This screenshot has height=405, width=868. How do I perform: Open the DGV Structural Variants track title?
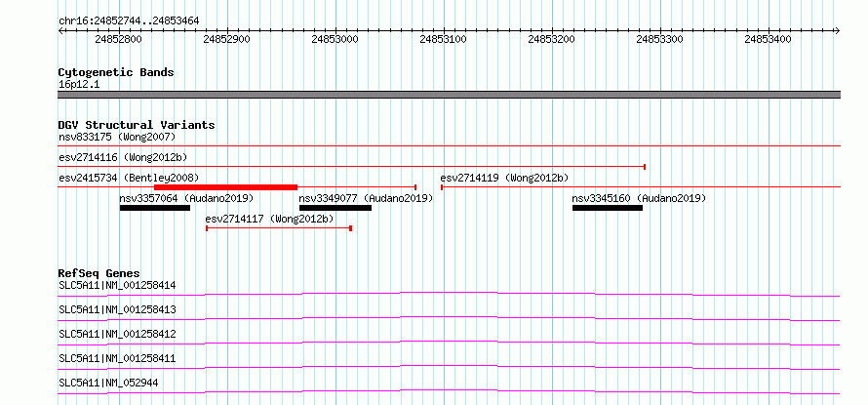click(137, 125)
